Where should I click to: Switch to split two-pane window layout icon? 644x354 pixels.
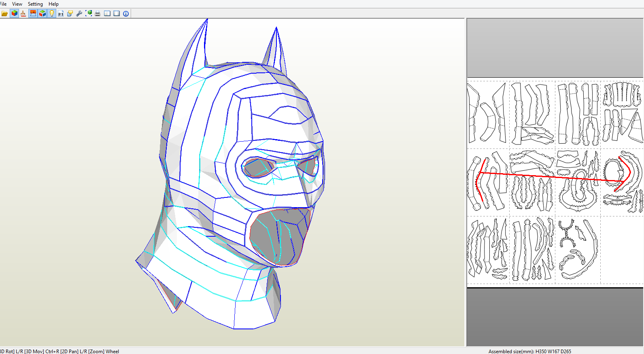[107, 13]
